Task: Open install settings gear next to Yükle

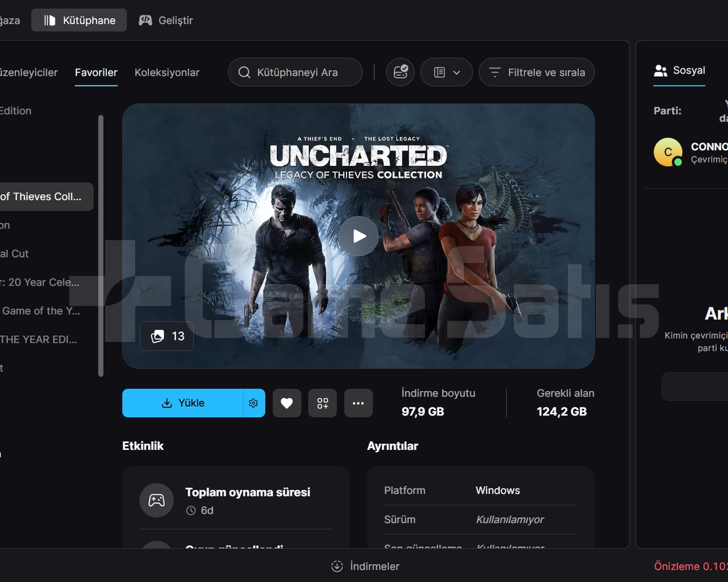Action: coord(254,403)
